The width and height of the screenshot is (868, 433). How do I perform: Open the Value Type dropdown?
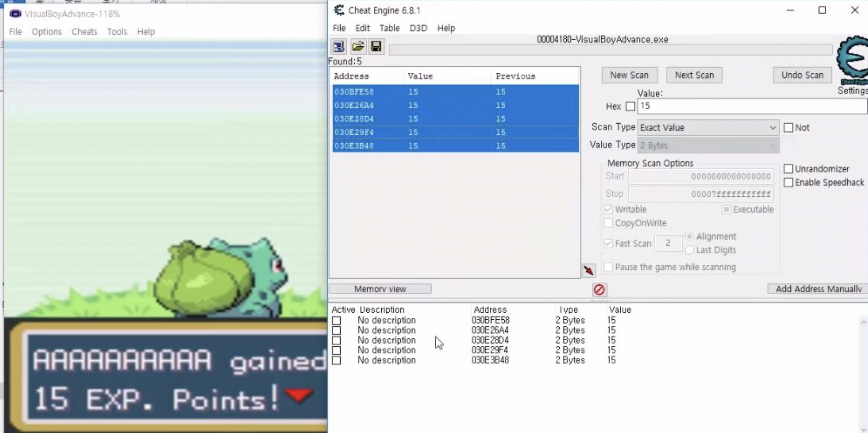708,145
